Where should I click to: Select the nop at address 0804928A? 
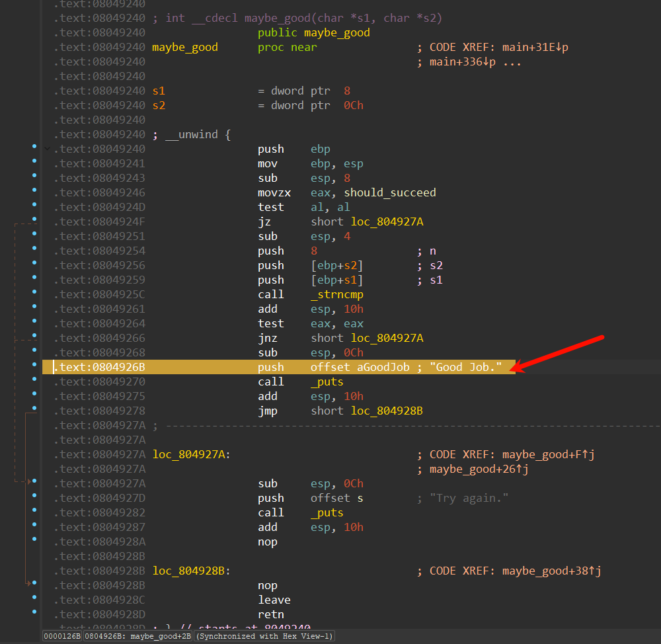(x=268, y=542)
